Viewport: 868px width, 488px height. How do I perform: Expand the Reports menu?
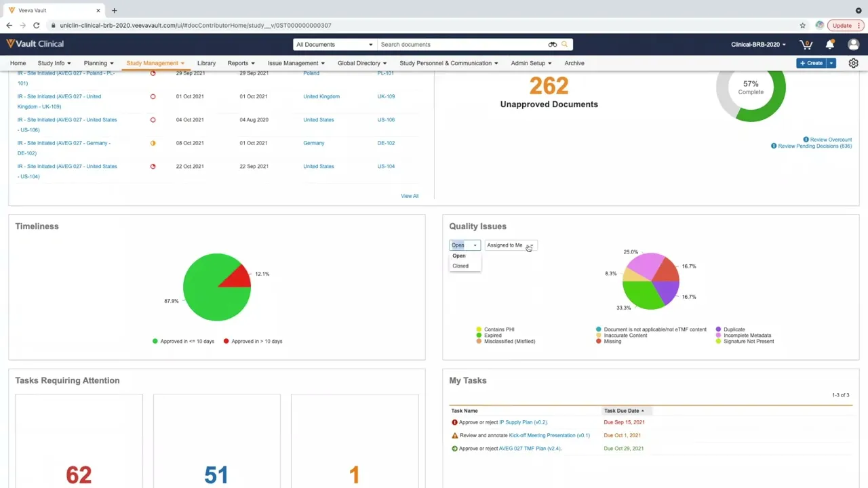point(241,63)
